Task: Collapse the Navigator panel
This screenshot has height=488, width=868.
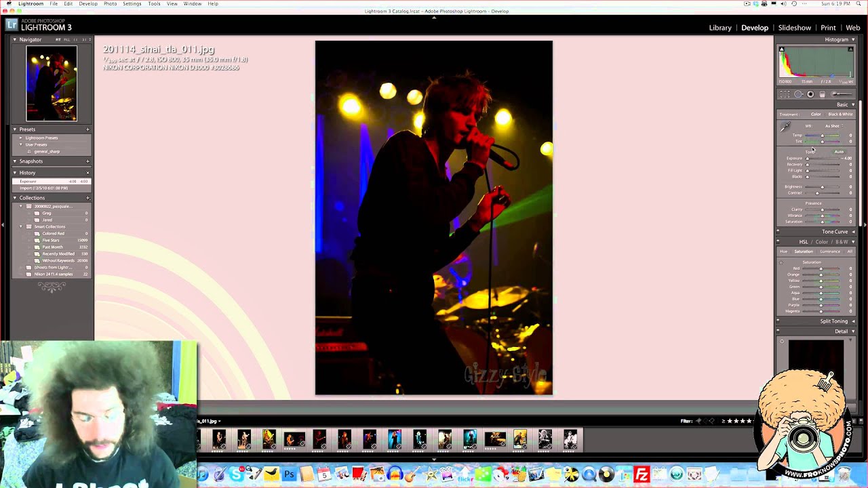Action: click(x=15, y=40)
